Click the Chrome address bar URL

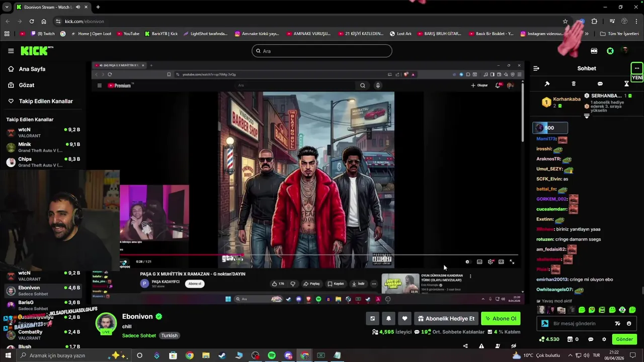pos(85,21)
